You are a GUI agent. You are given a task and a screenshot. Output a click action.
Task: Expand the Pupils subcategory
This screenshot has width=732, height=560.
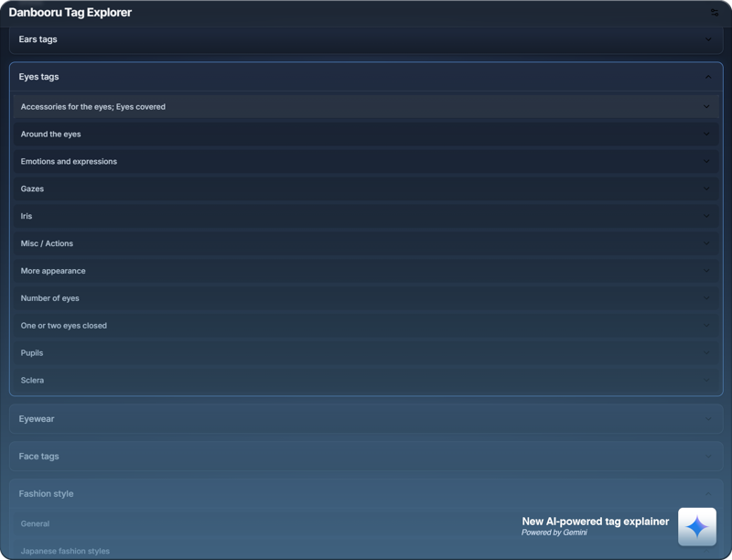366,353
